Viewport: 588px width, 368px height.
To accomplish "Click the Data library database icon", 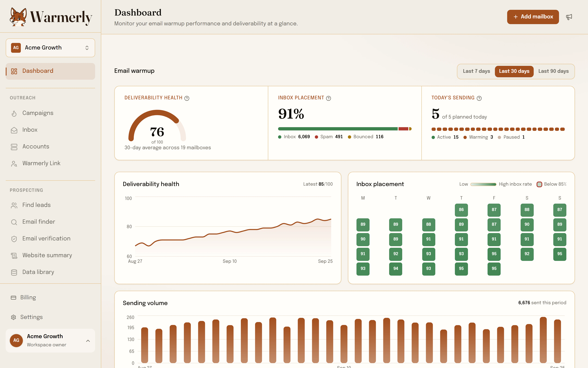I will click(x=14, y=272).
